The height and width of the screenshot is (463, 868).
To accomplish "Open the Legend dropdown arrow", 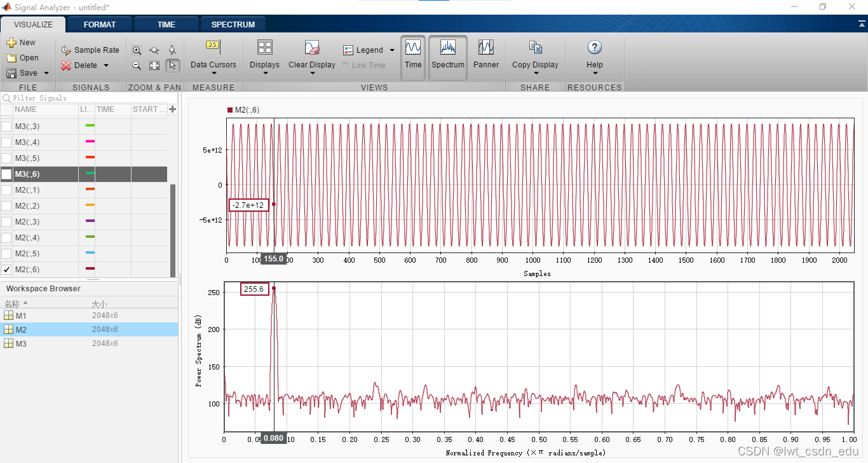I will 392,50.
